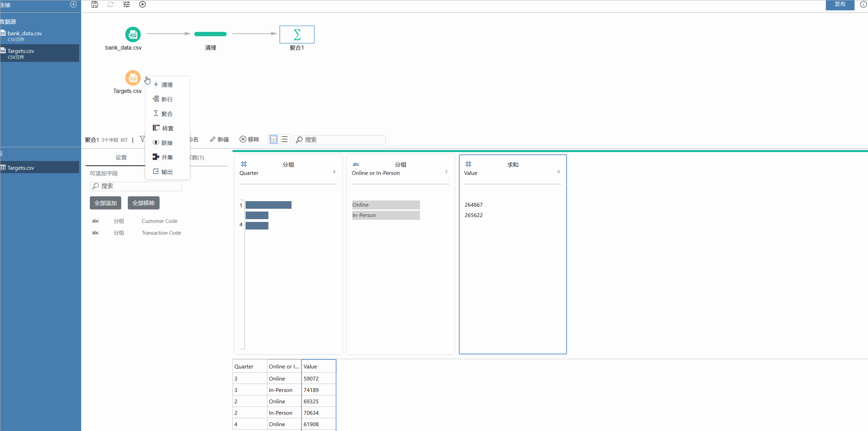Open 分组 dropdown for Transaction Code
868x431 pixels.
119,233
